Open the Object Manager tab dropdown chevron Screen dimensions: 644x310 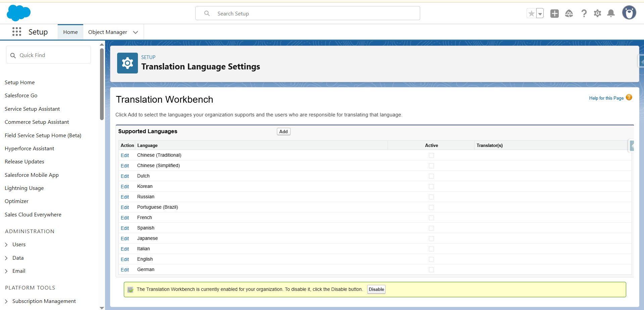(136, 32)
